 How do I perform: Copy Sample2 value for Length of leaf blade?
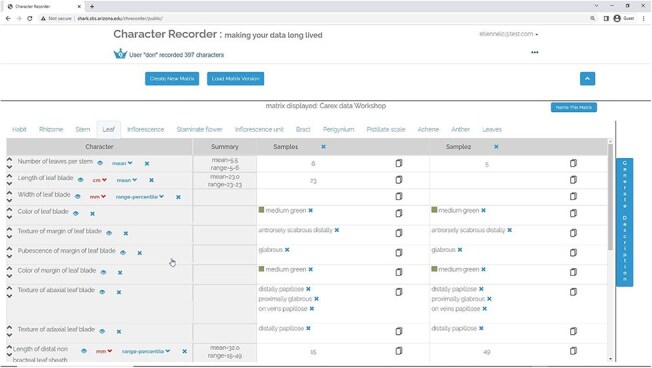[573, 180]
